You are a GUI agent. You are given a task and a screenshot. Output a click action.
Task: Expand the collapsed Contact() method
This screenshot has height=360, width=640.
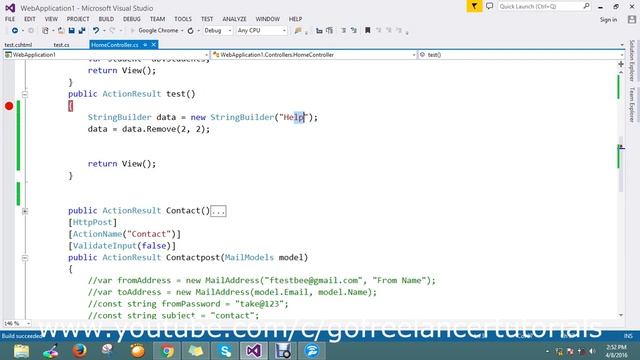tap(25, 211)
